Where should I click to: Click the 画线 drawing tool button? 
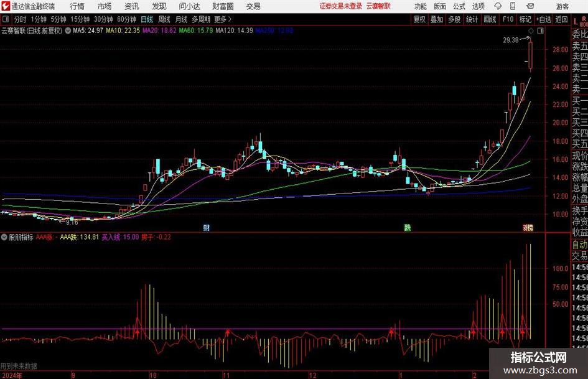click(490, 19)
